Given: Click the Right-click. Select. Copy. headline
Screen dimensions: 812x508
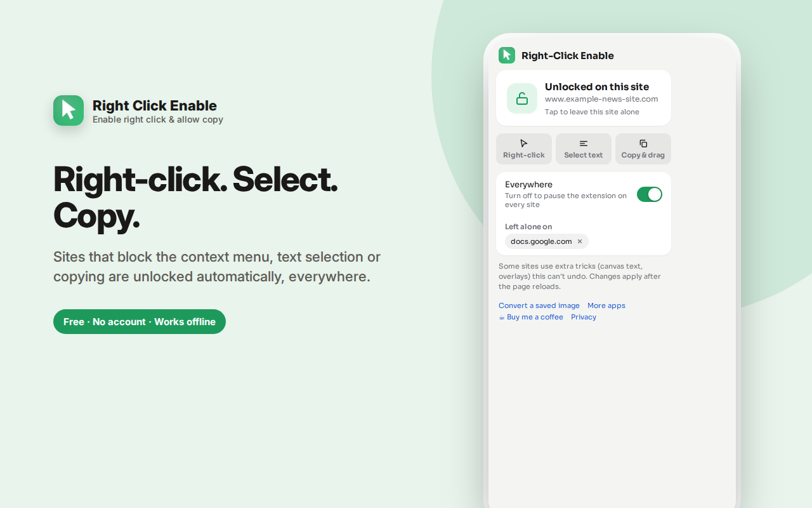Looking at the screenshot, I should (195, 197).
